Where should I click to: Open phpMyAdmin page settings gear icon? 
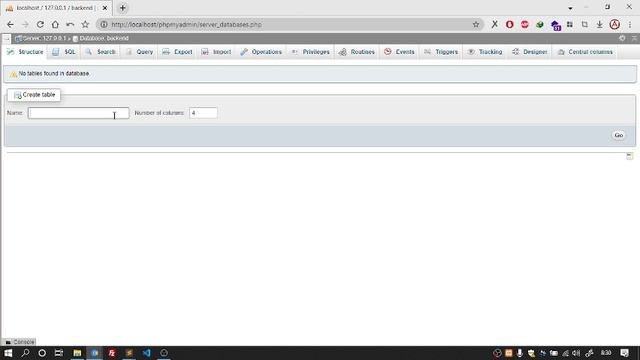(622, 38)
